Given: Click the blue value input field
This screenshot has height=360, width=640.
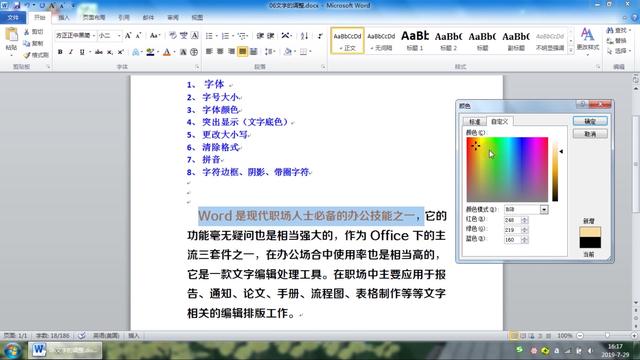Looking at the screenshot, I should (x=512, y=240).
